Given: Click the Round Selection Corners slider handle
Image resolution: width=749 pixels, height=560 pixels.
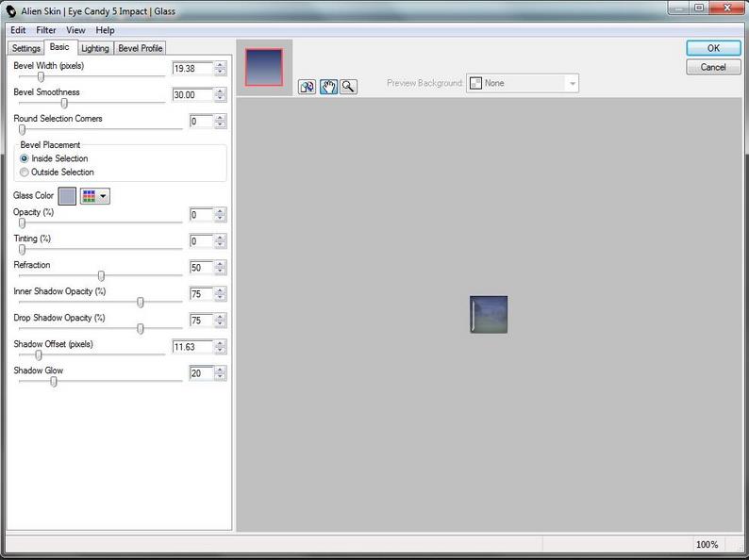Looking at the screenshot, I should pos(22,130).
